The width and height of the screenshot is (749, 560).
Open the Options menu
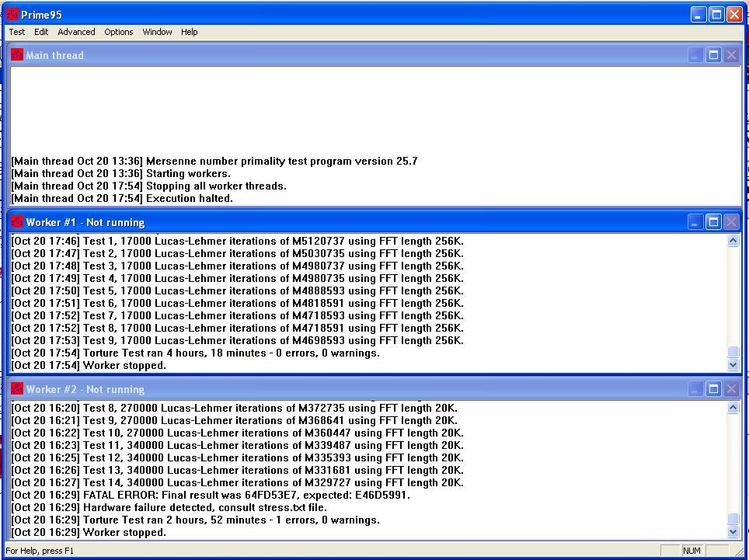pyautogui.click(x=118, y=32)
